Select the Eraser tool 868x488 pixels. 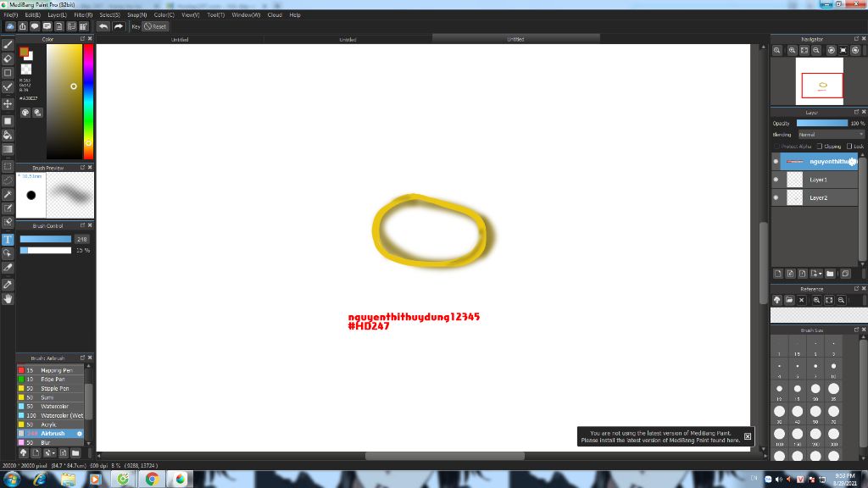tap(8, 58)
